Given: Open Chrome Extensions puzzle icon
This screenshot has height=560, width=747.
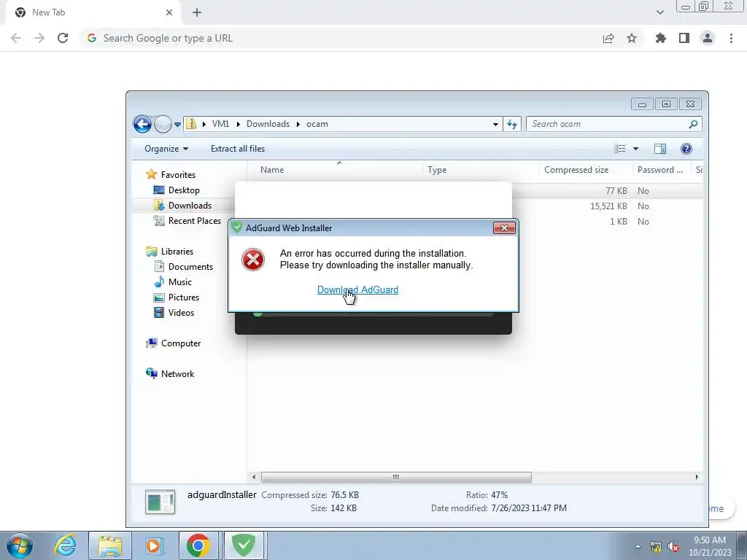Looking at the screenshot, I should (660, 38).
